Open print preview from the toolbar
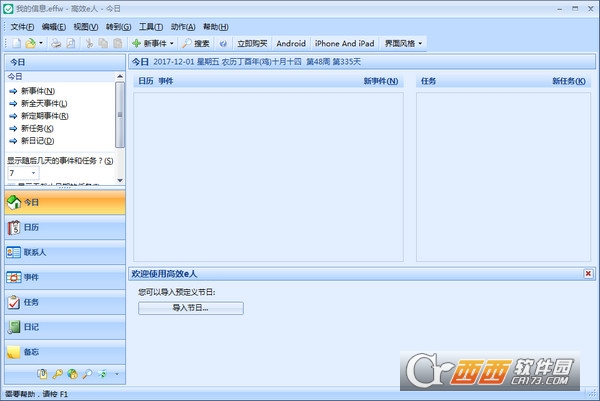This screenshot has height=401, width=600. tap(71, 43)
